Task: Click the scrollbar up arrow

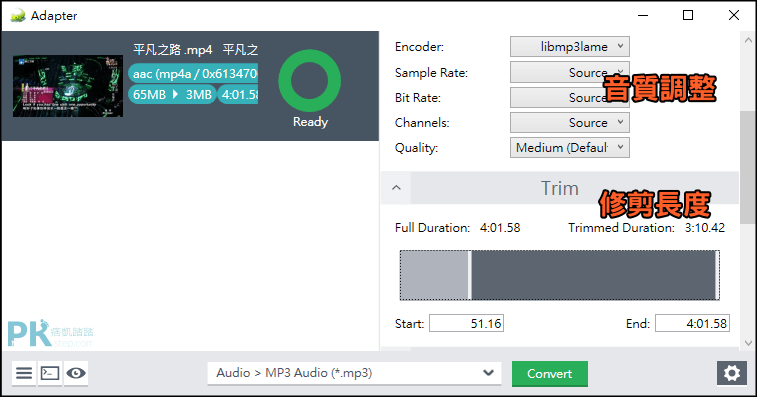Action: [748, 40]
